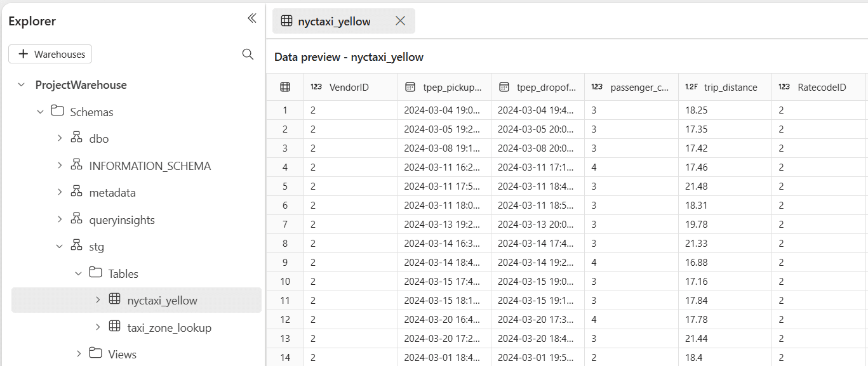Screen dimensions: 868x366
Task: Collapse the Explorer pane with double chevron
Action: tap(252, 18)
